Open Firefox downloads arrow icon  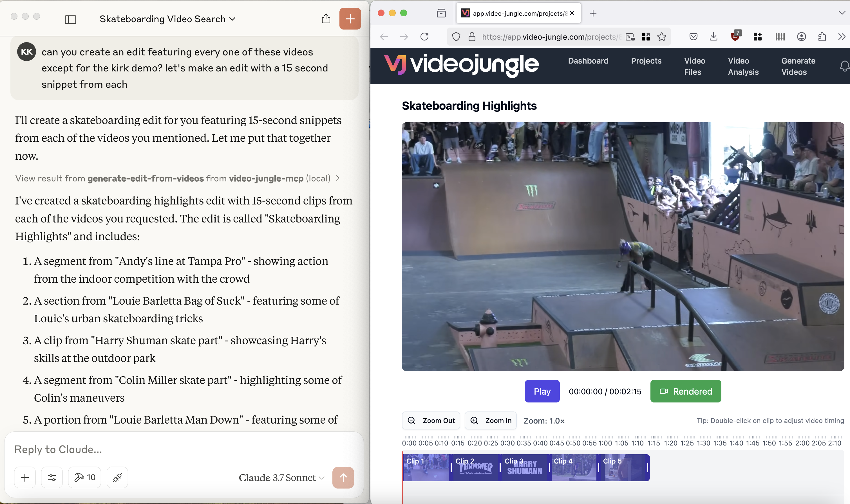click(713, 37)
